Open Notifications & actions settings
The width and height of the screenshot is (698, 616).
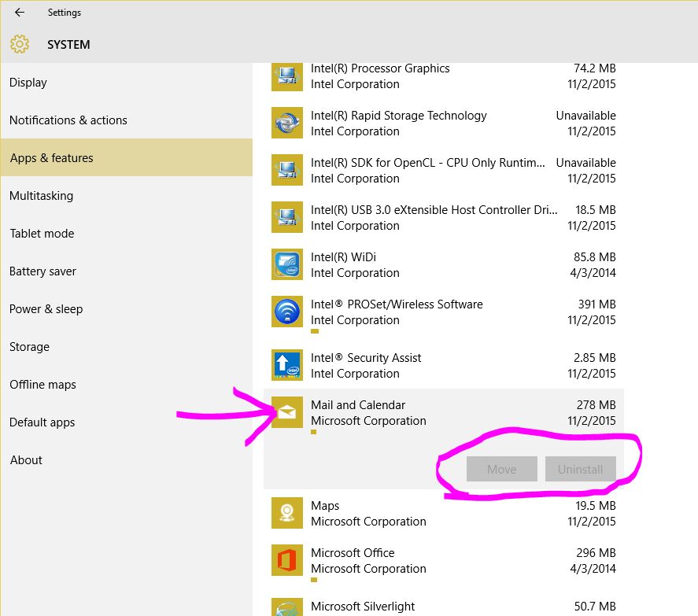[x=127, y=120]
